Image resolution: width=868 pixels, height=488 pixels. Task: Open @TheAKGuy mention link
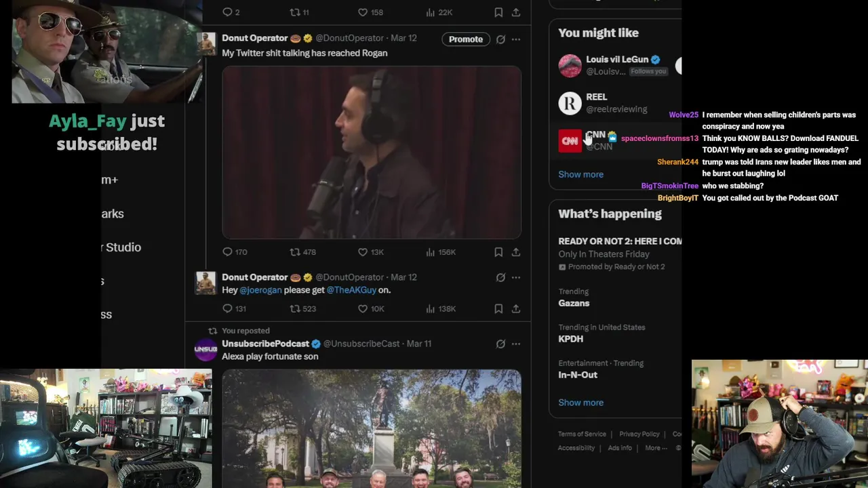[351, 290]
